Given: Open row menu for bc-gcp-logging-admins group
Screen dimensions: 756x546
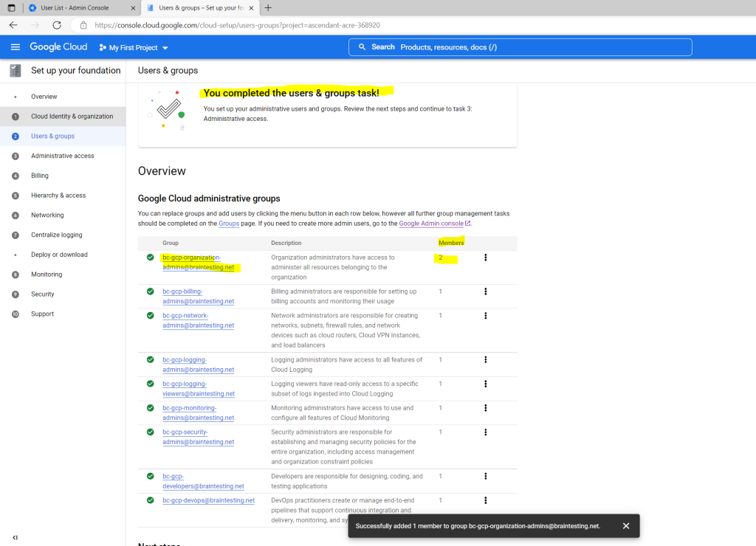Looking at the screenshot, I should tap(486, 360).
